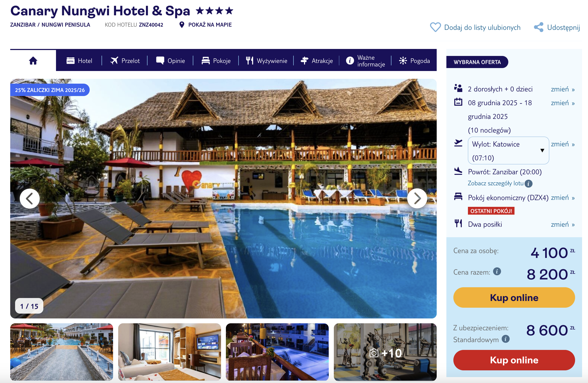This screenshot has height=383, width=588.
Task: Open the Wylot Katowice departure dropdown
Action: (508, 151)
